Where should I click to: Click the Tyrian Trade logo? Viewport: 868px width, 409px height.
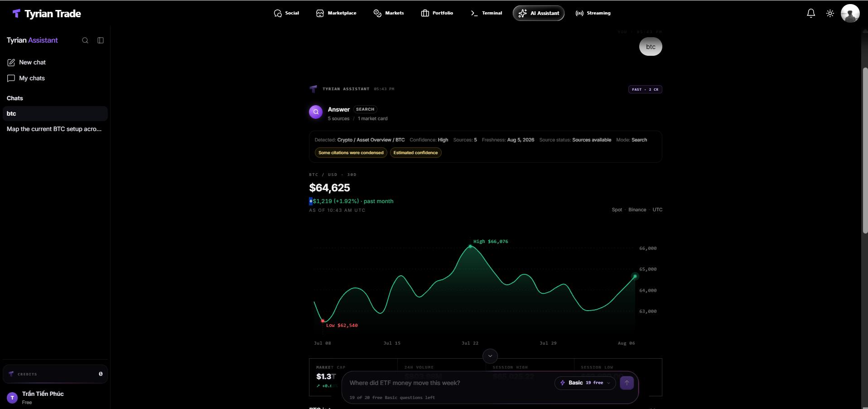coord(46,14)
